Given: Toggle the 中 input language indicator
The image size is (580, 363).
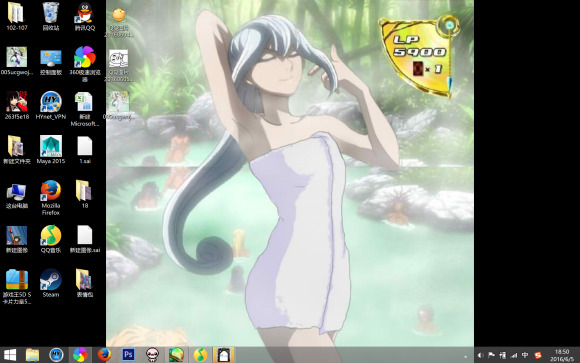Looking at the screenshot, I should [525, 355].
